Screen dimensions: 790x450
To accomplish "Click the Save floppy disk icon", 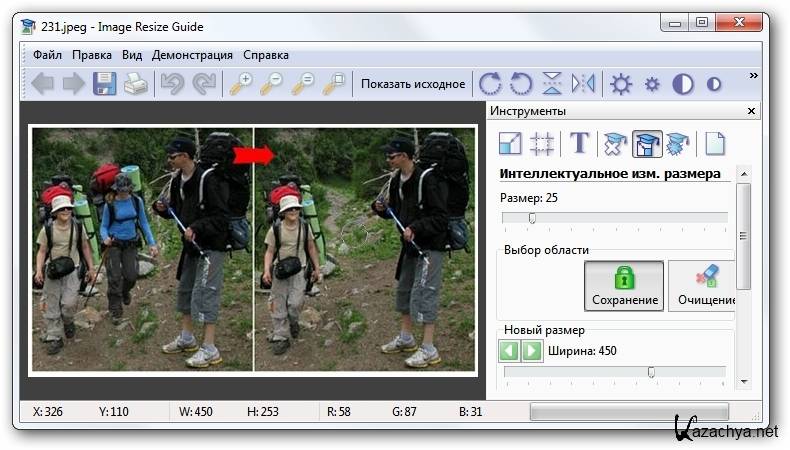I will click(104, 84).
